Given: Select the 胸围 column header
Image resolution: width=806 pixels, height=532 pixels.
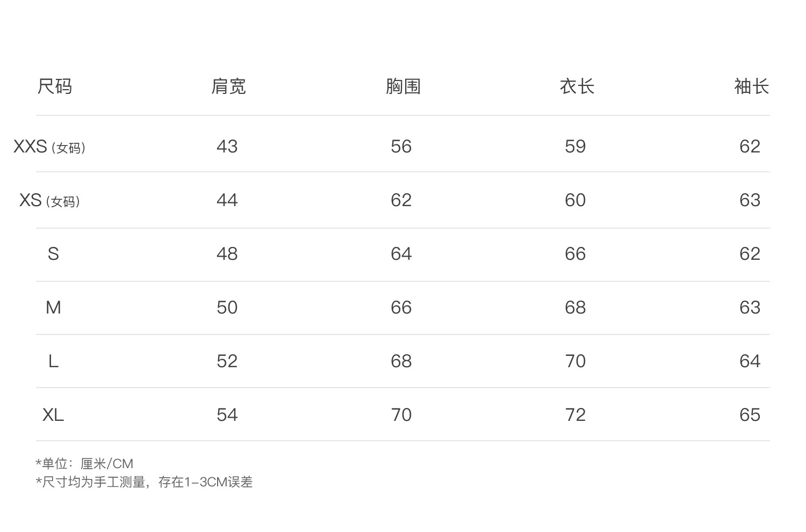Looking at the screenshot, I should pos(403,86).
